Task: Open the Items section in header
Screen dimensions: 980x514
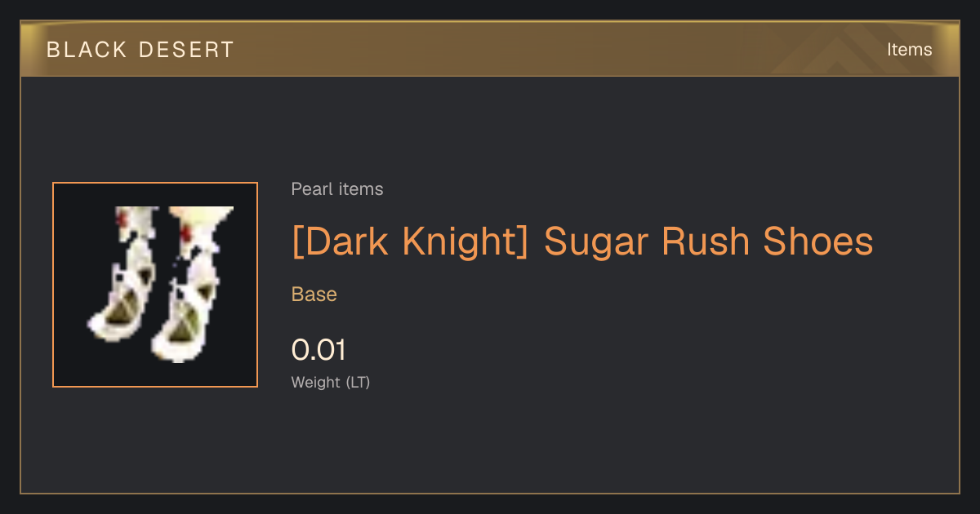Action: tap(909, 50)
